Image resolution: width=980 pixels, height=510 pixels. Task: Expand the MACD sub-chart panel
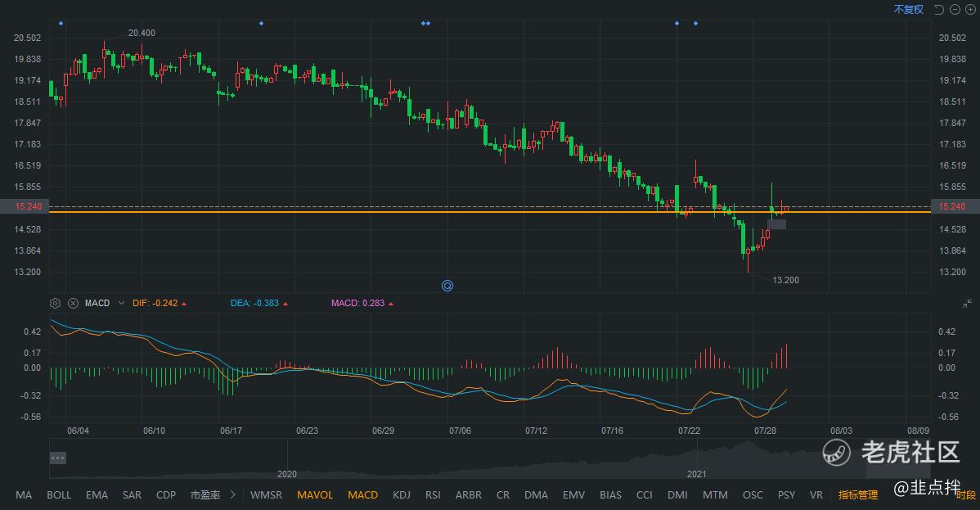967,303
